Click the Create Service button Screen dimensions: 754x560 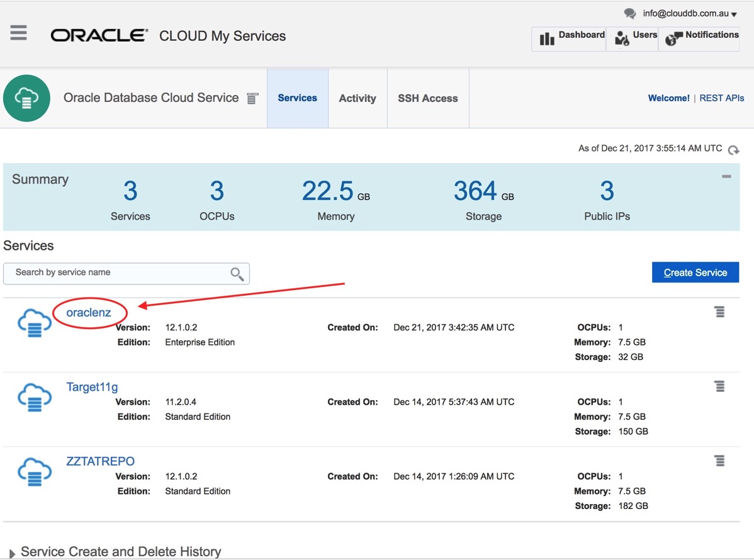[695, 272]
